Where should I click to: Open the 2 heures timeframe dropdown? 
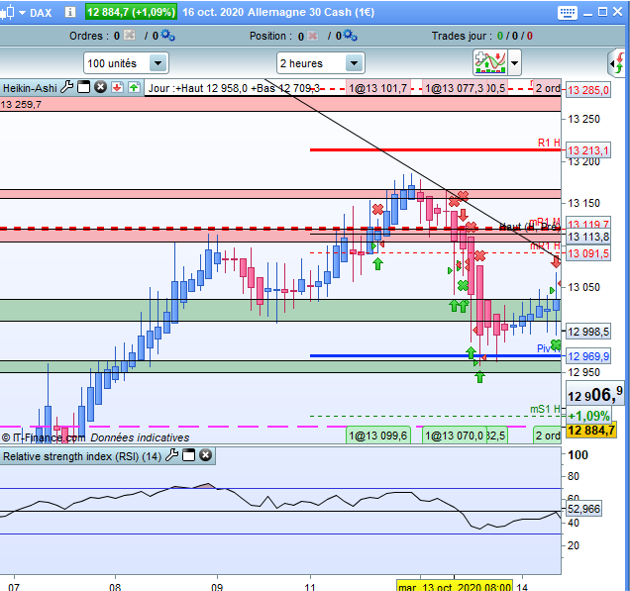320,63
